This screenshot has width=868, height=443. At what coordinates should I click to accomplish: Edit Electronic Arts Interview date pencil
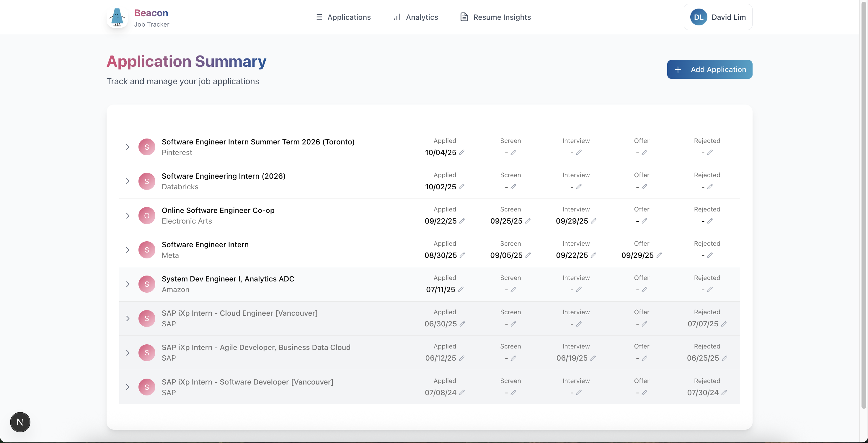click(594, 221)
